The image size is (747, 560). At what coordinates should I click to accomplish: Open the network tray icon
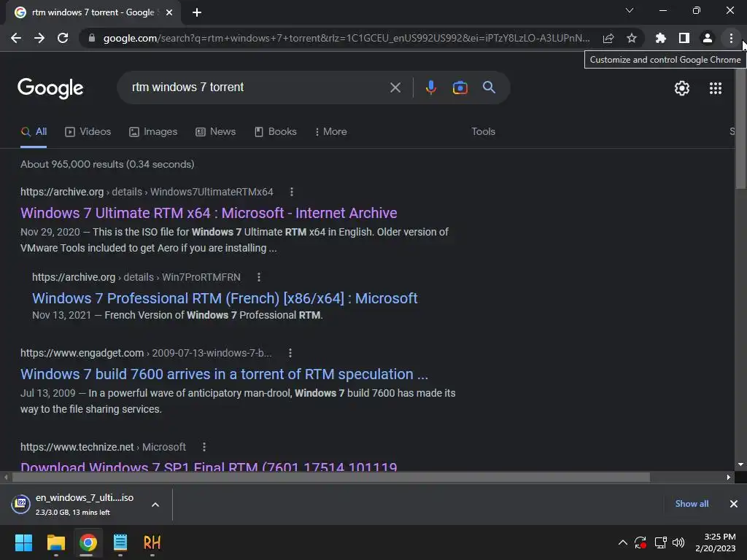click(660, 542)
